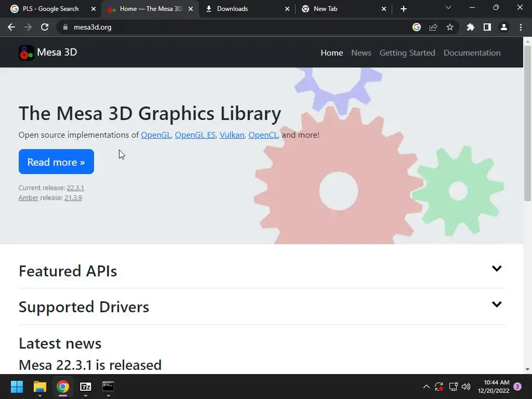
Task: Select the Home — The Mesa 3D tab
Action: pos(151,9)
